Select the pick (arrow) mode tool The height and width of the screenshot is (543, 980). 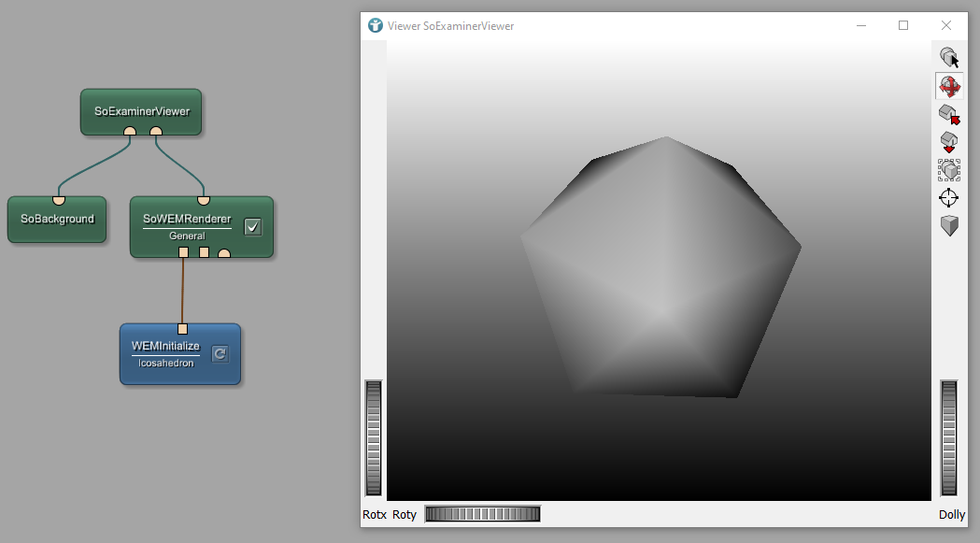tap(949, 58)
